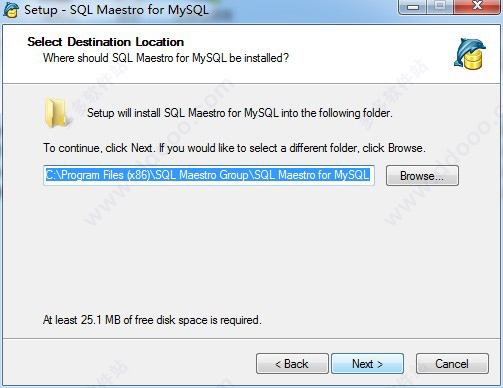503x388 pixels.
Task: Click the 'To continue, click Next' instruction text
Action: 234,148
